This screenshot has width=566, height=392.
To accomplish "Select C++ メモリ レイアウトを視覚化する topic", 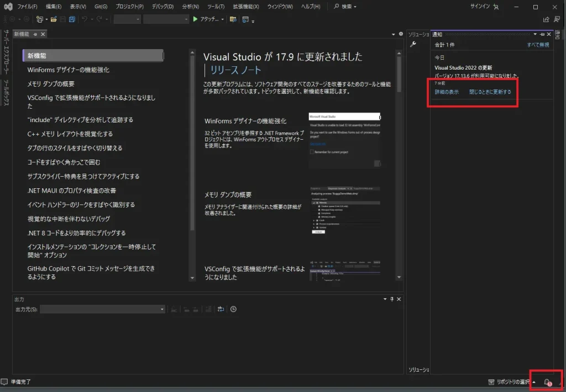I will (x=70, y=134).
